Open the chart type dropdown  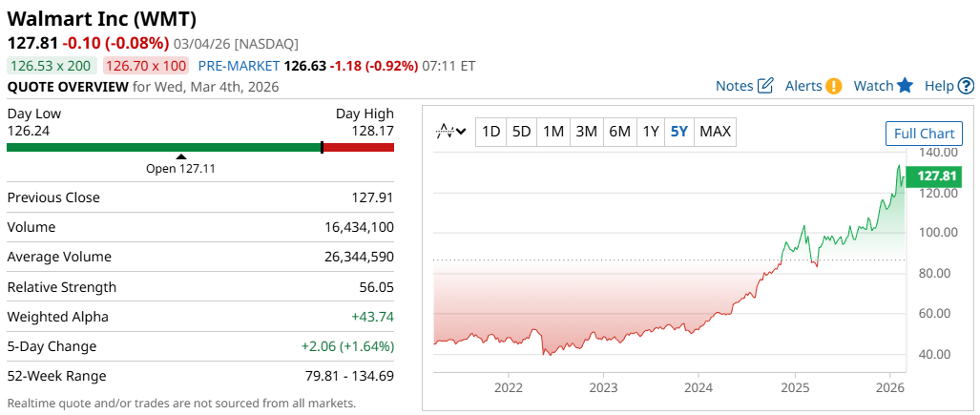pyautogui.click(x=451, y=132)
